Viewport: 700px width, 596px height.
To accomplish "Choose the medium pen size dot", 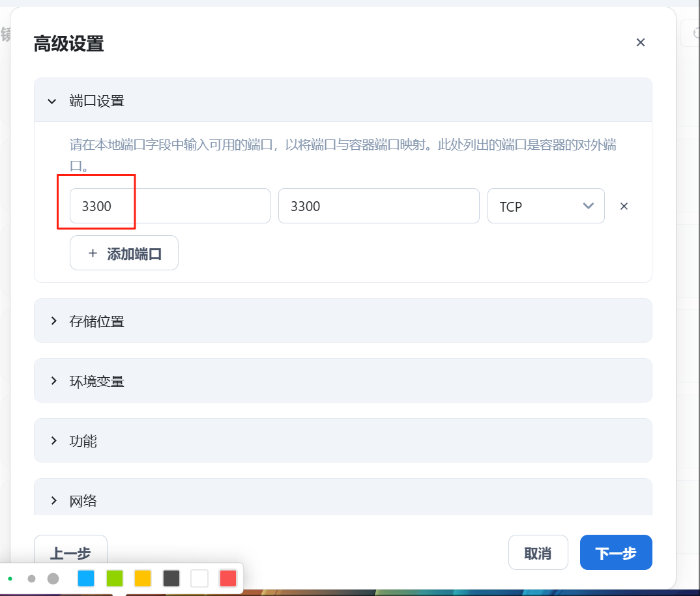I will coord(31,578).
